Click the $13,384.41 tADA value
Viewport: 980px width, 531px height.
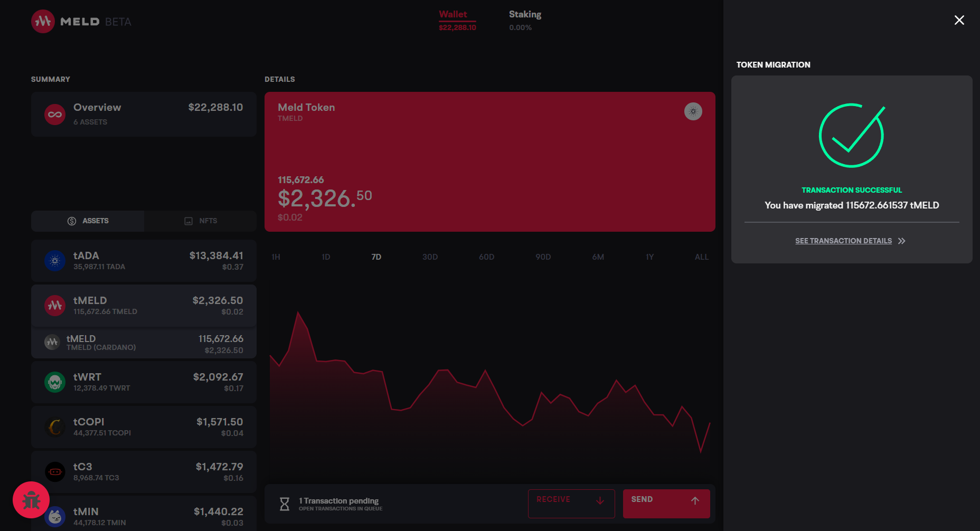(216, 255)
